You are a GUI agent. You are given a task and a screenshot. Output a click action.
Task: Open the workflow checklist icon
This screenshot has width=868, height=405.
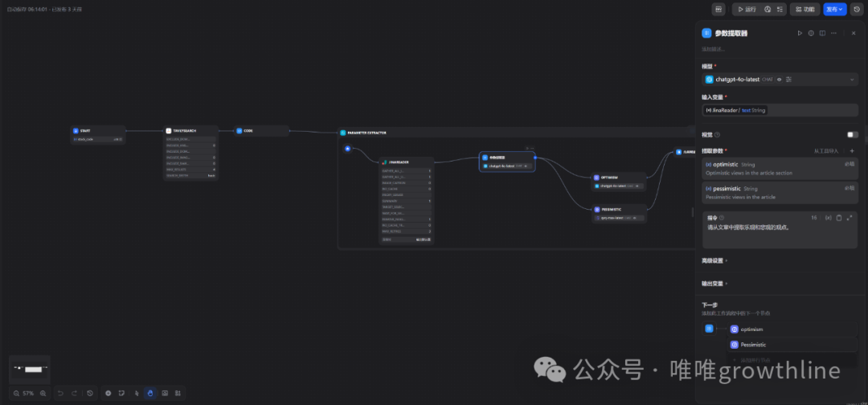tap(780, 10)
